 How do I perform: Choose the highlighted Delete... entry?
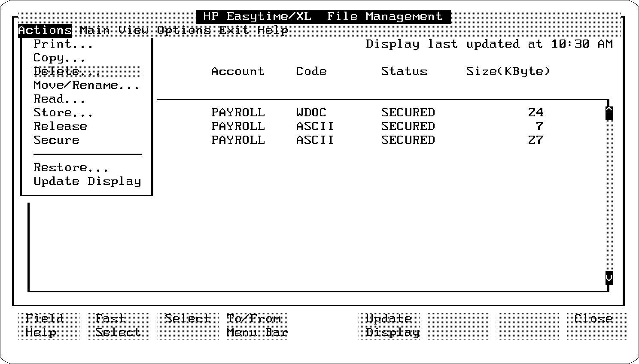click(67, 72)
